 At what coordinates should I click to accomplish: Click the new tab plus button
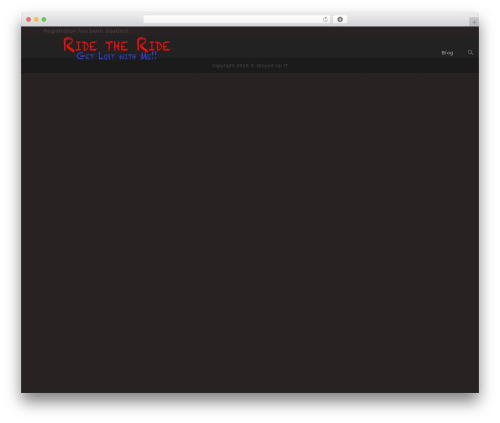coord(474,22)
